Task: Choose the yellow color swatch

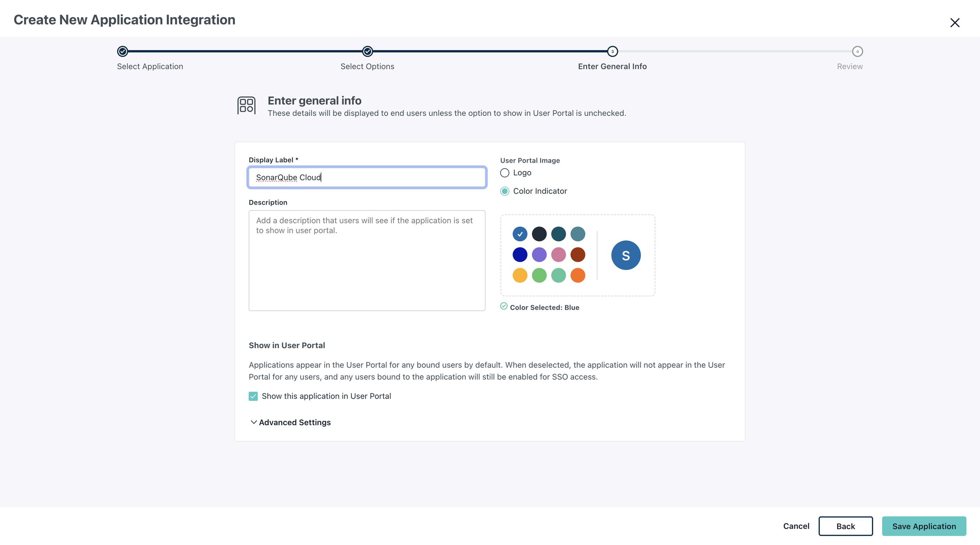Action: point(520,276)
